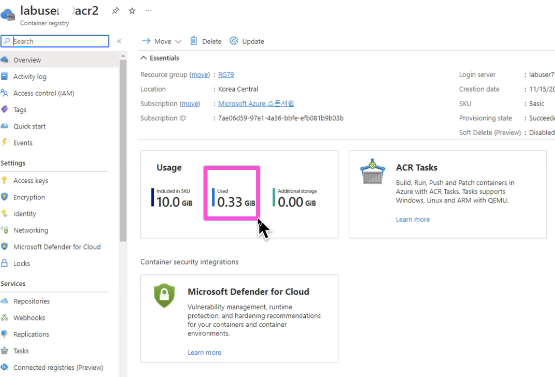Open the Move dropdown arrow

click(x=178, y=41)
